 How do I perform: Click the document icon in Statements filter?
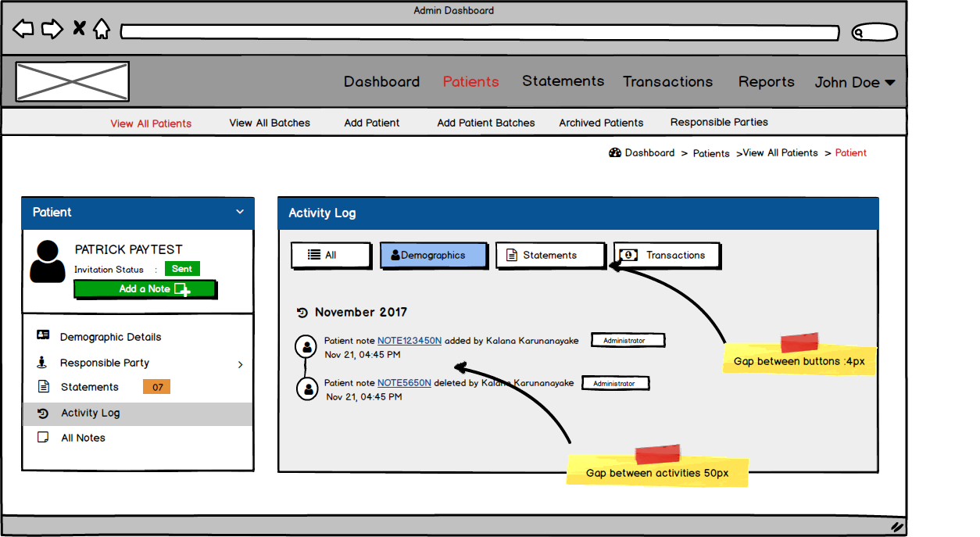[x=512, y=255]
